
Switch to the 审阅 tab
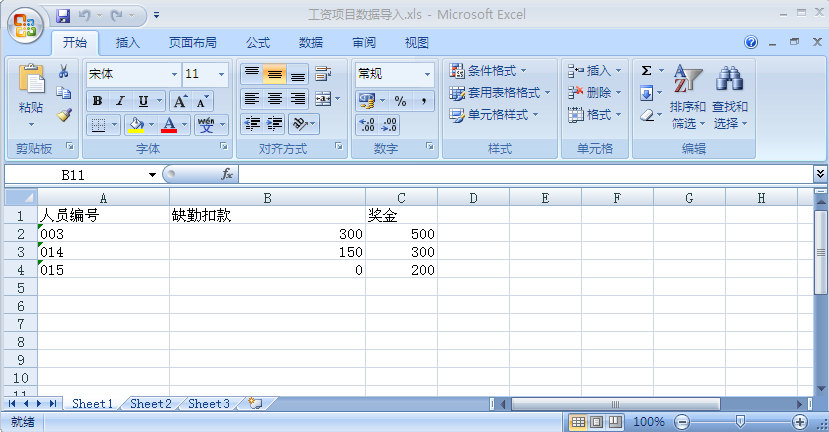click(364, 42)
